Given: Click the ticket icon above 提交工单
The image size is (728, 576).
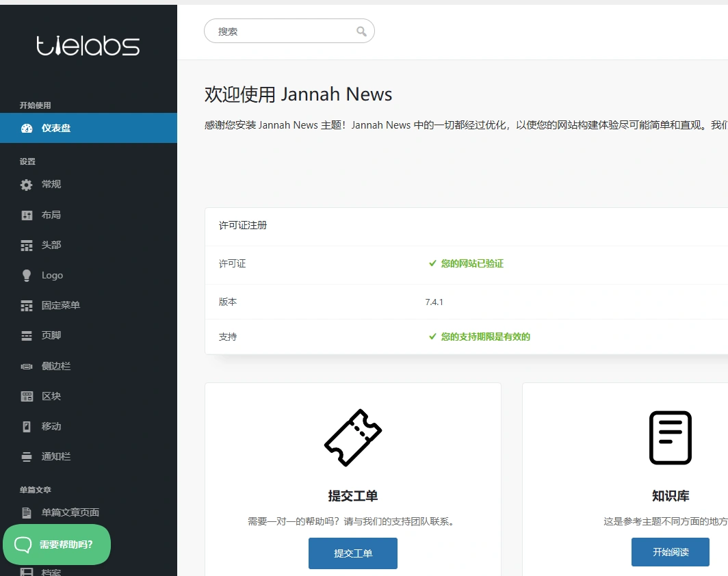Looking at the screenshot, I should click(352, 438).
